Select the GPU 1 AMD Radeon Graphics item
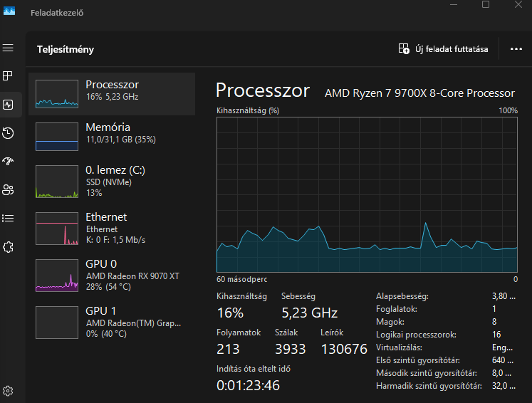532x403 pixels. tap(112, 323)
